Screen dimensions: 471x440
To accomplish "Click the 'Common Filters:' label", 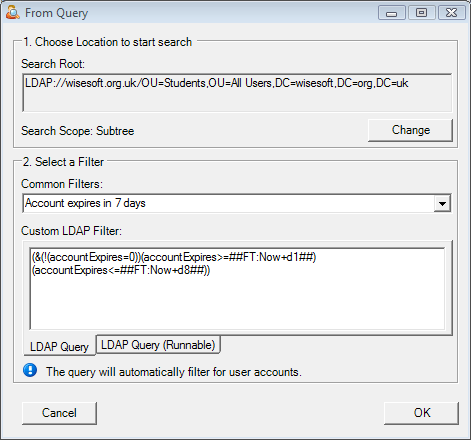I will point(62,184).
